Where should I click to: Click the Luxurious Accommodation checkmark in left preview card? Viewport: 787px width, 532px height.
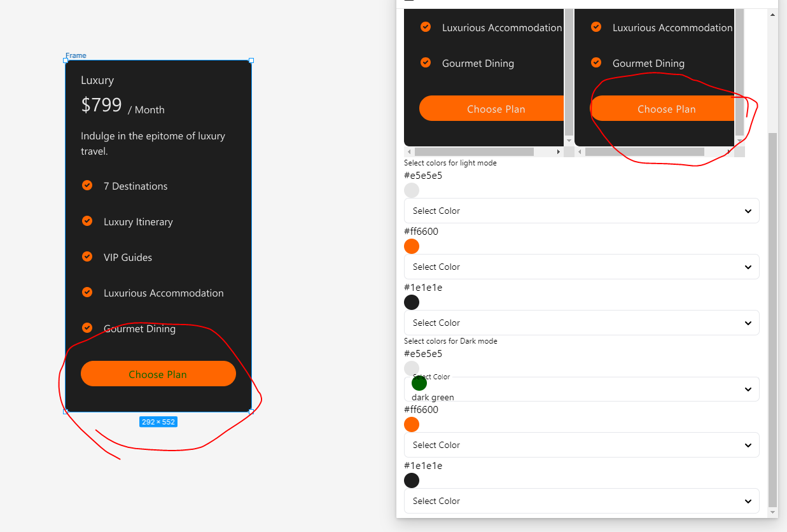pyautogui.click(x=426, y=27)
